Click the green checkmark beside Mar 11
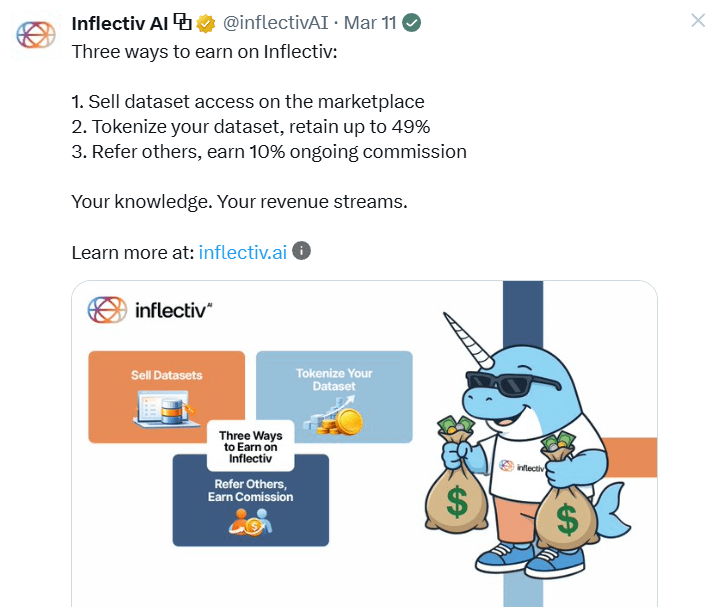This screenshot has width=720, height=607. (x=411, y=22)
